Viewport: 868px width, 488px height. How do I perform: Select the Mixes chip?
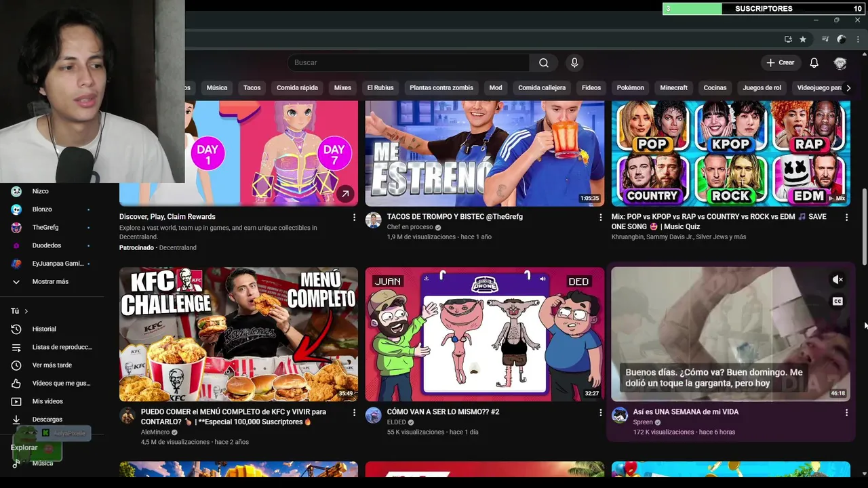click(x=342, y=88)
